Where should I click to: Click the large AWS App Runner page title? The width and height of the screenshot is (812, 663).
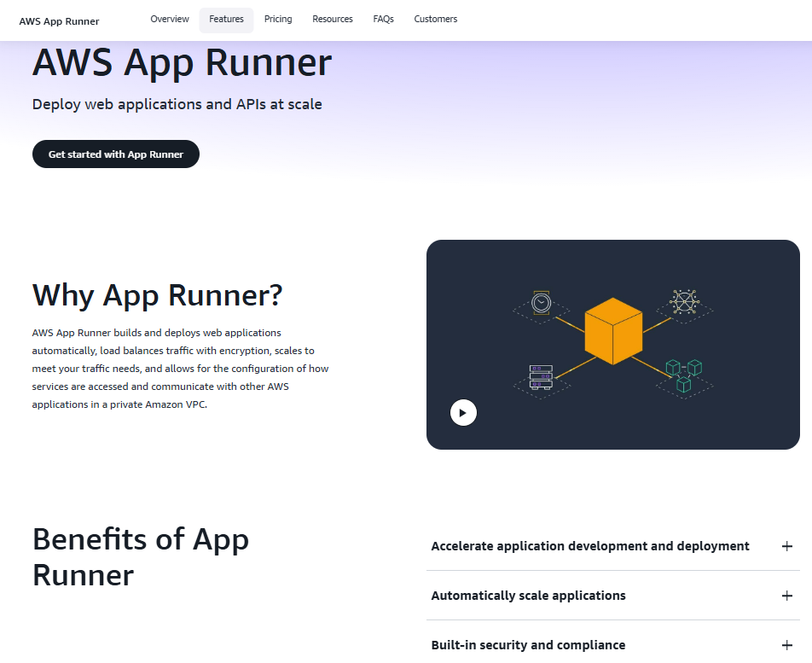(x=182, y=62)
